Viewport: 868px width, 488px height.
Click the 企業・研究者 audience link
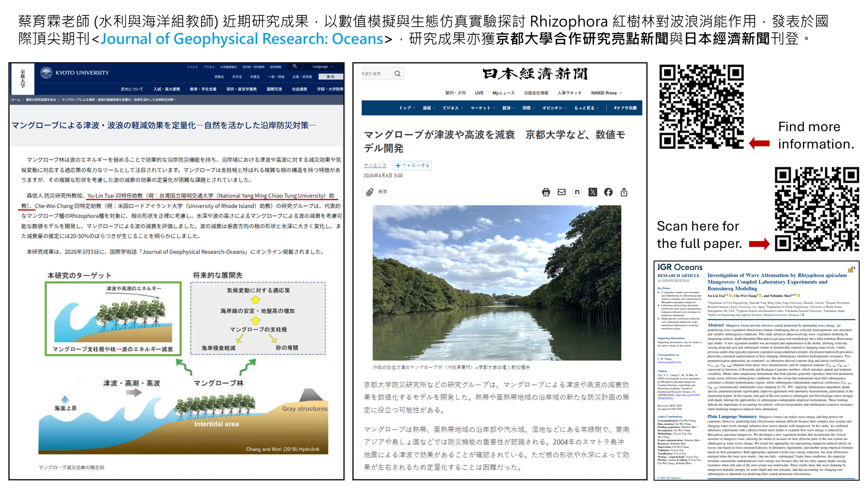tap(302, 77)
